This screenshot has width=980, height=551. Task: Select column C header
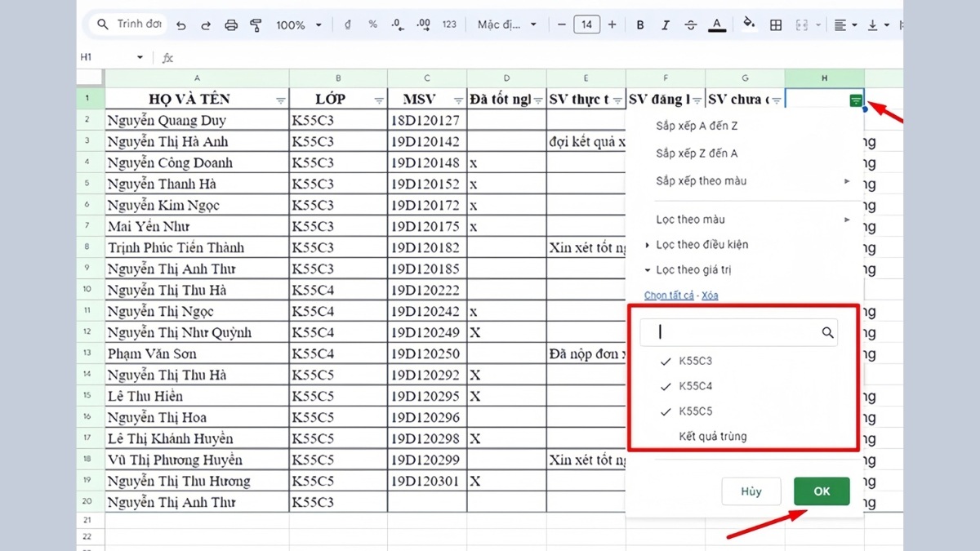(x=427, y=78)
